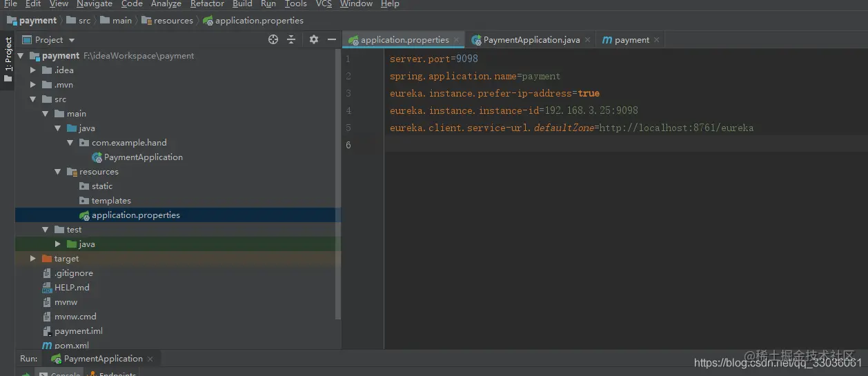The image size is (868, 376).
Task: Open the File menu
Action: click(x=10, y=3)
